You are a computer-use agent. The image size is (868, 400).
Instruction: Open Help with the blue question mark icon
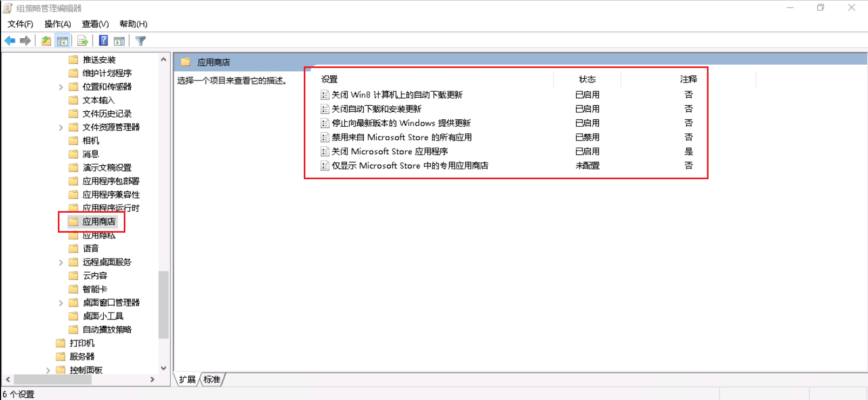coord(103,40)
